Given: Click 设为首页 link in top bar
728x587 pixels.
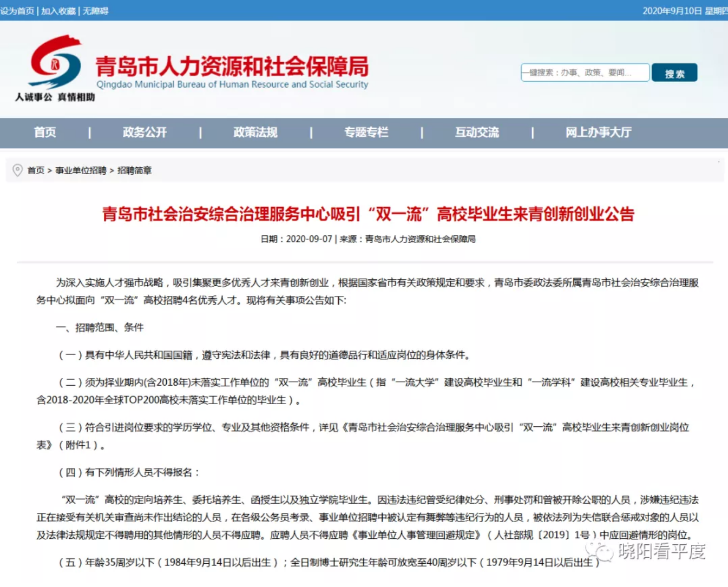Looking at the screenshot, I should (17, 11).
